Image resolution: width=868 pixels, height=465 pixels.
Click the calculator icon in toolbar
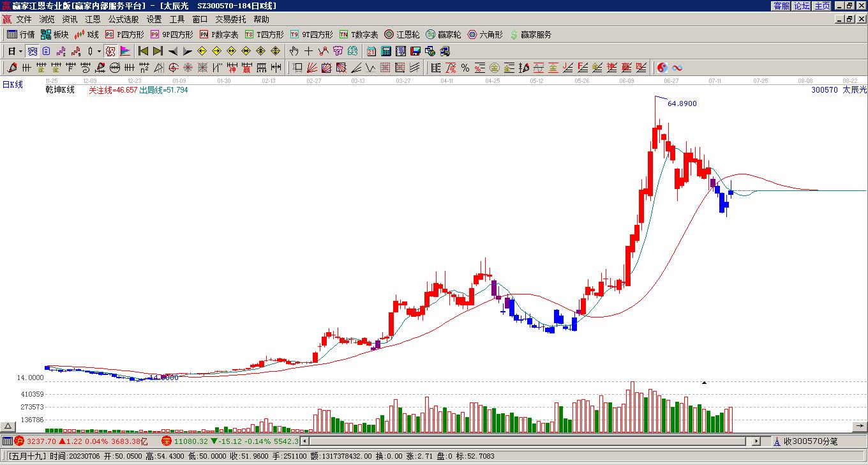click(x=386, y=51)
